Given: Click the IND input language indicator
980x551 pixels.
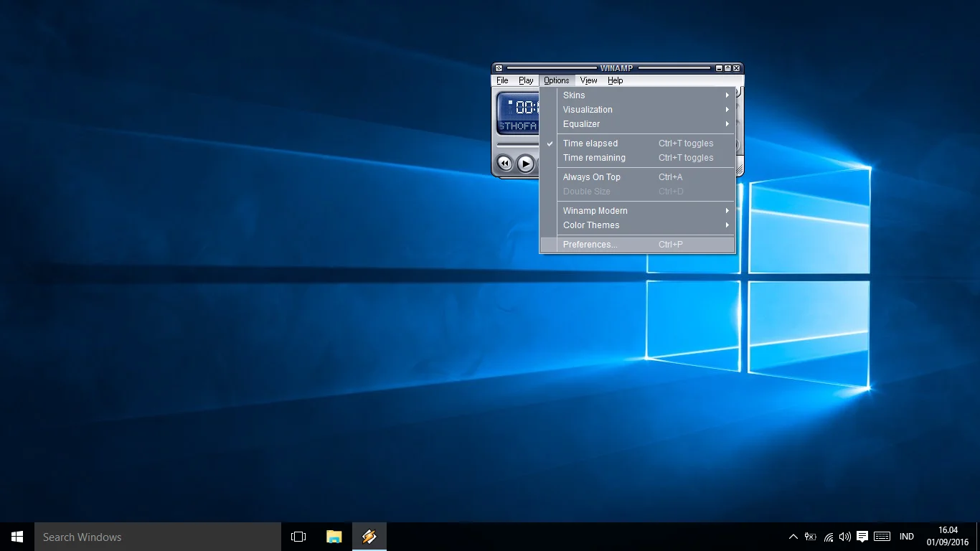Looking at the screenshot, I should click(x=907, y=537).
